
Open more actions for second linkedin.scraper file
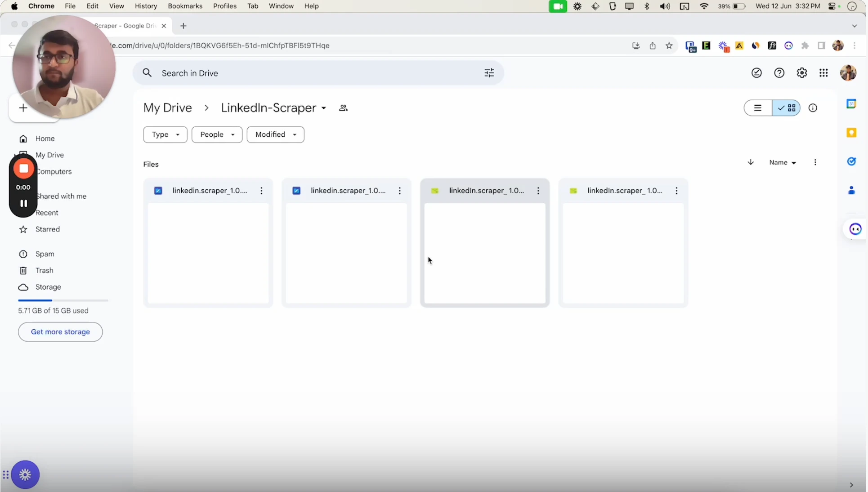coord(399,191)
